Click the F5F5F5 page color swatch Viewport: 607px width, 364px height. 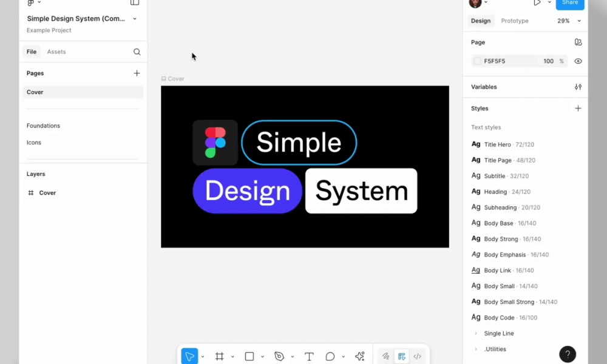(x=477, y=61)
